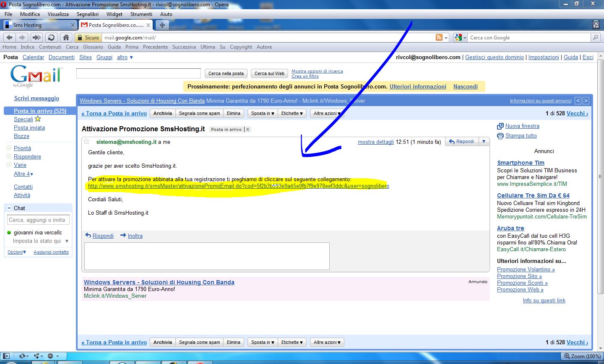Click mostra dettagli link

pos(375,142)
